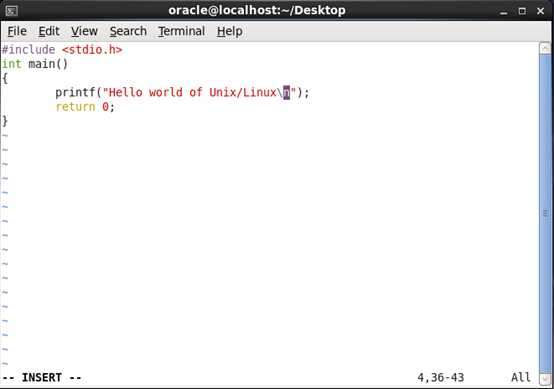Click the closing brace '}' line
Screen dimensions: 554x389
5,121
